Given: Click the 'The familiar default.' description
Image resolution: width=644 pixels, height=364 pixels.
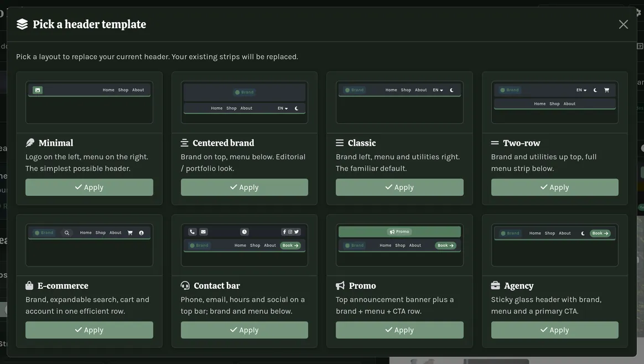Looking at the screenshot, I should pyautogui.click(x=371, y=168).
